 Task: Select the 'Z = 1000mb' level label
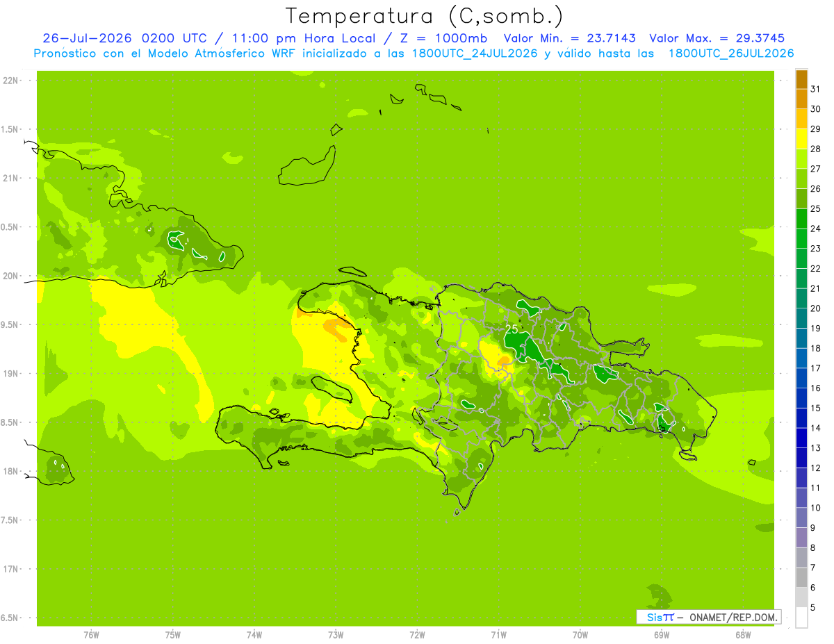tap(443, 38)
